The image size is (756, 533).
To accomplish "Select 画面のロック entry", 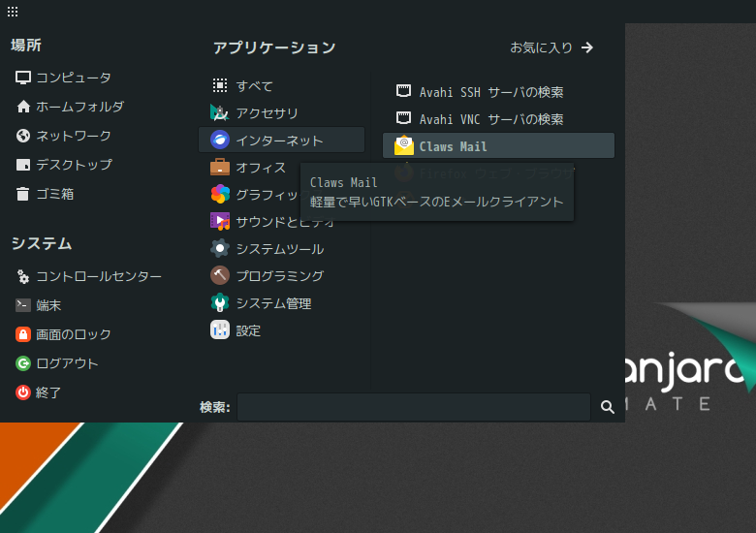I will tap(74, 334).
